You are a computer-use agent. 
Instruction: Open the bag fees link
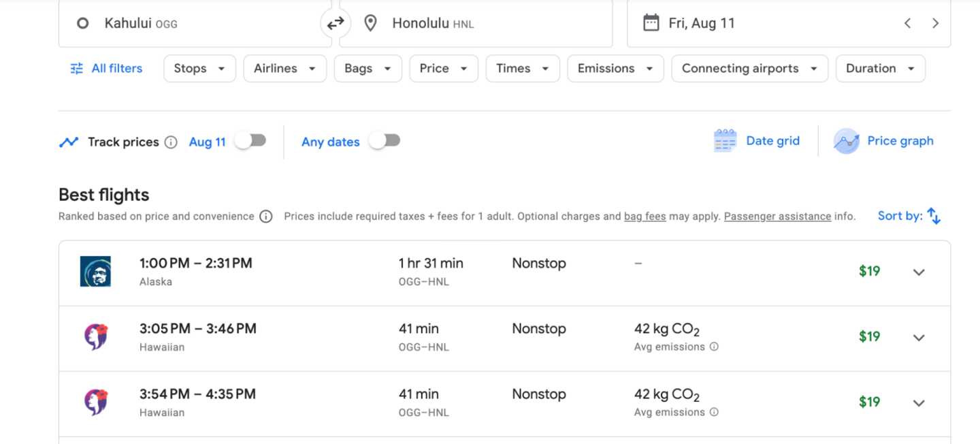click(644, 217)
